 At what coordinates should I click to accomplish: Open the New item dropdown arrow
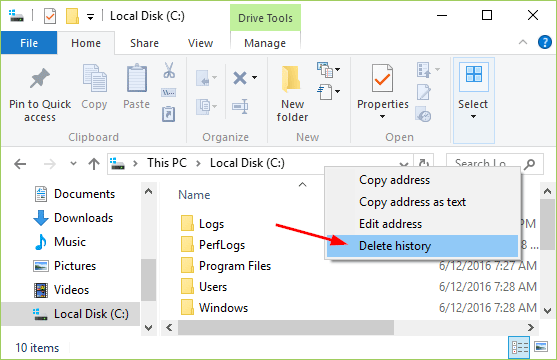[x=337, y=70]
